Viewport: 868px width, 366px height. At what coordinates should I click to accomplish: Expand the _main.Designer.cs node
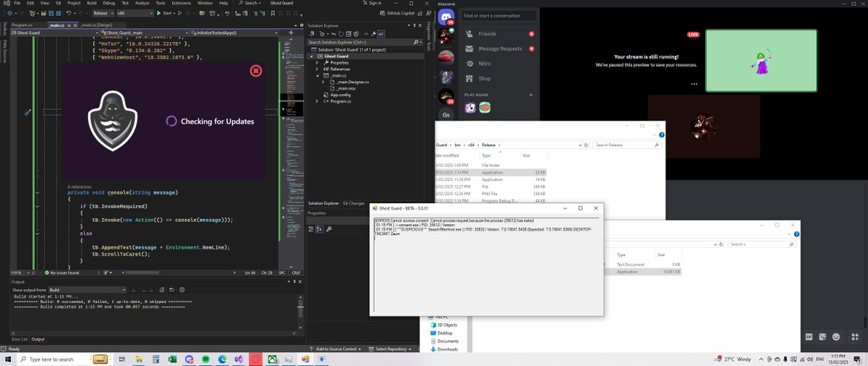point(323,82)
